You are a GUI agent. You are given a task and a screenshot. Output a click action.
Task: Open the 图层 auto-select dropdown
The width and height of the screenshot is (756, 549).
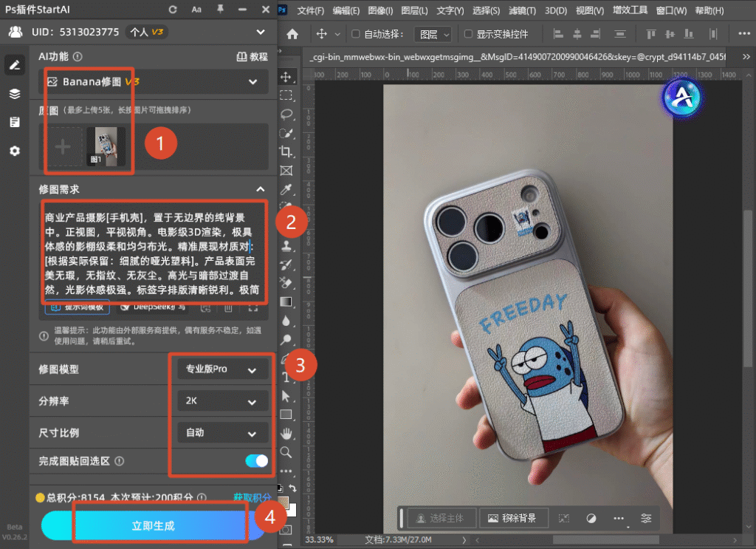[x=433, y=34]
